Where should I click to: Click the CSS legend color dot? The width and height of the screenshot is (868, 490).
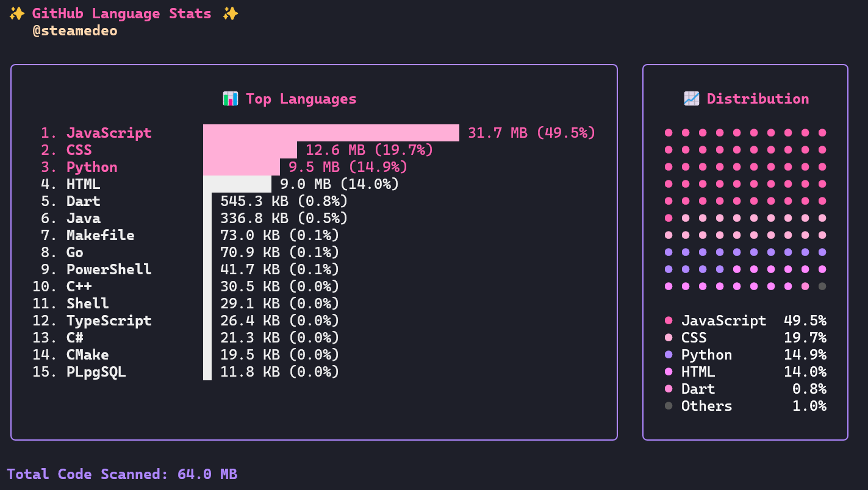[x=669, y=338]
